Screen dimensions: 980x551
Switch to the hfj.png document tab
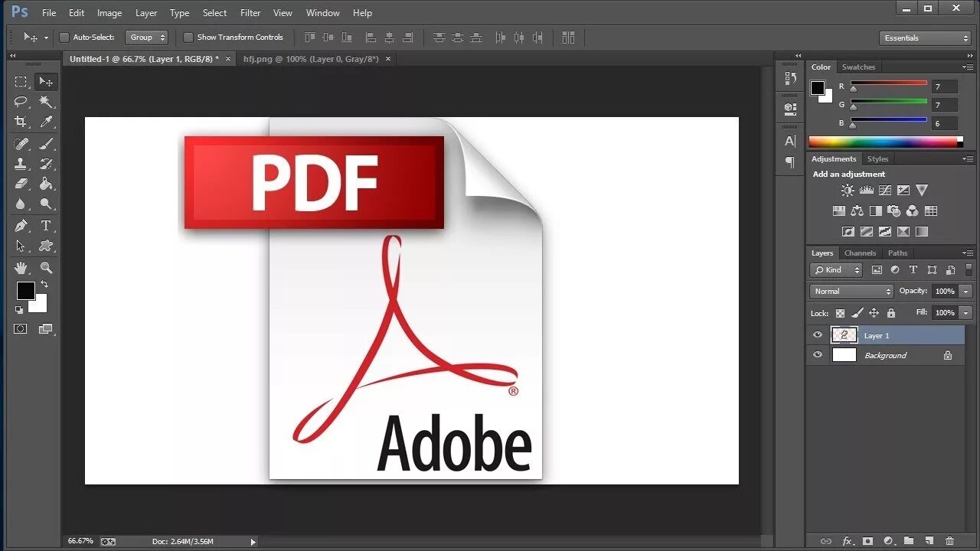311,59
